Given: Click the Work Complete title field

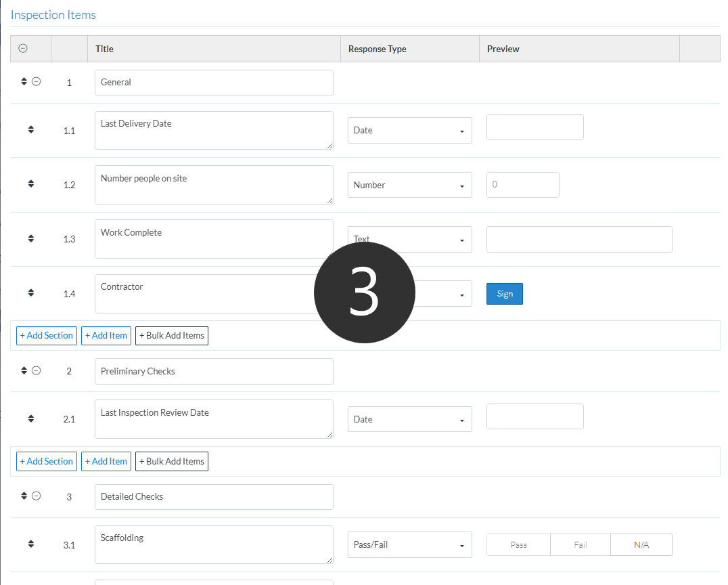Looking at the screenshot, I should coord(214,239).
